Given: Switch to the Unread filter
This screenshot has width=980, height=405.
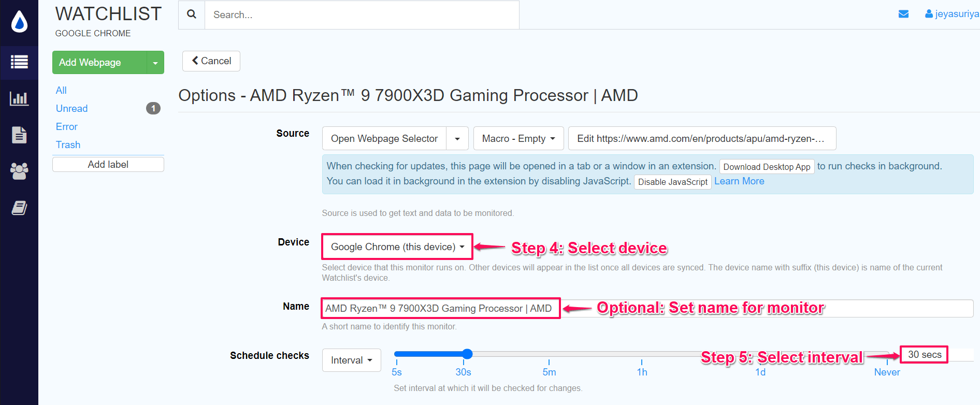Looking at the screenshot, I should 71,108.
